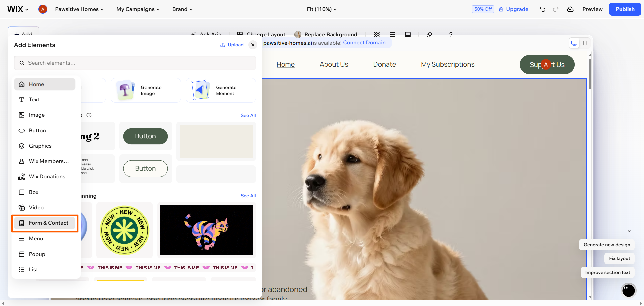Image resolution: width=644 pixels, height=306 pixels.
Task: Add the colorful running cat video
Action: point(207,230)
